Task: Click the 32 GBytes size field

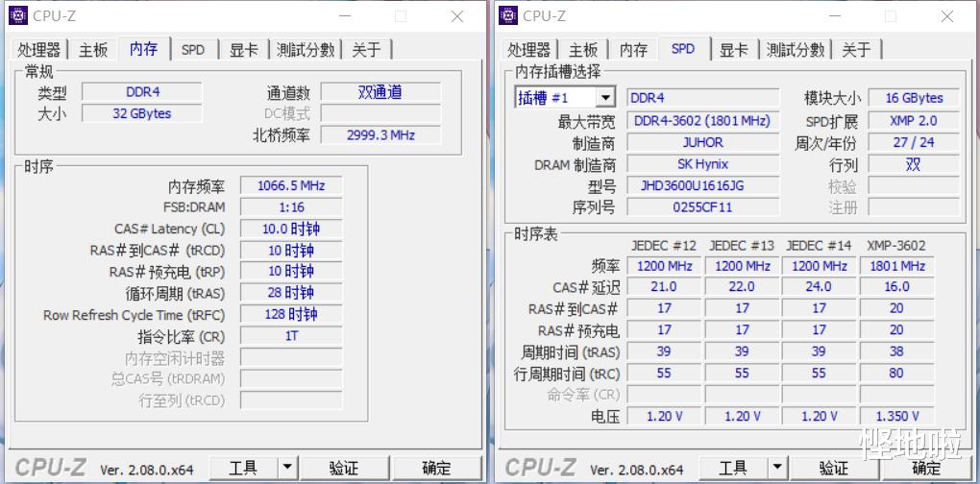Action: [x=142, y=113]
